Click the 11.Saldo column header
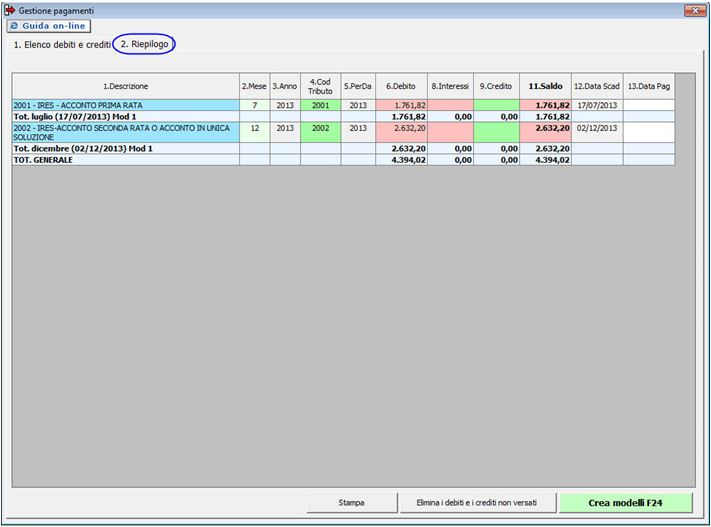The height and width of the screenshot is (527, 711). coord(546,86)
